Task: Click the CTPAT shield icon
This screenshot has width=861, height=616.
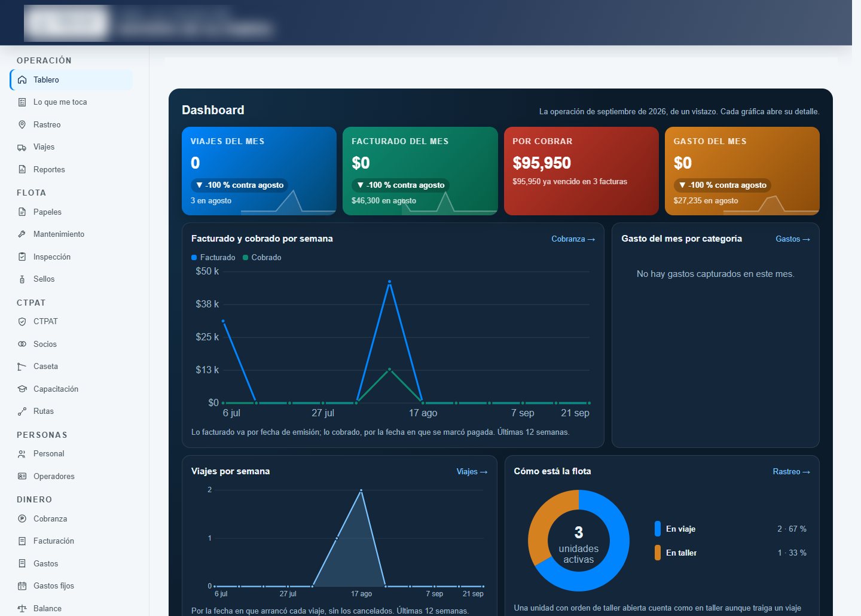Action: click(22, 322)
